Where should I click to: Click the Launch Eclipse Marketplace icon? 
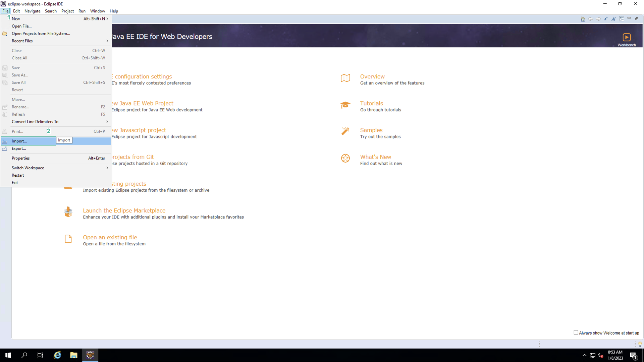point(68,212)
